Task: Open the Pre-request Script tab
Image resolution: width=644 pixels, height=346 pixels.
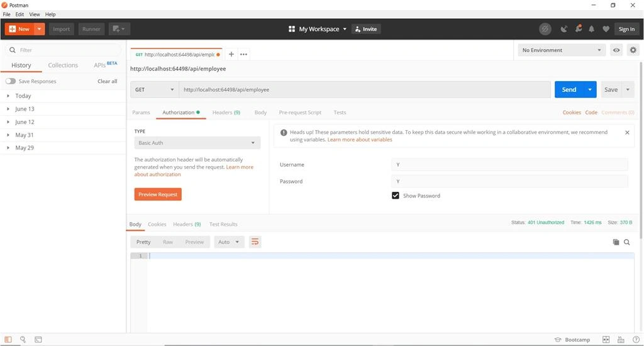Action: pyautogui.click(x=300, y=113)
